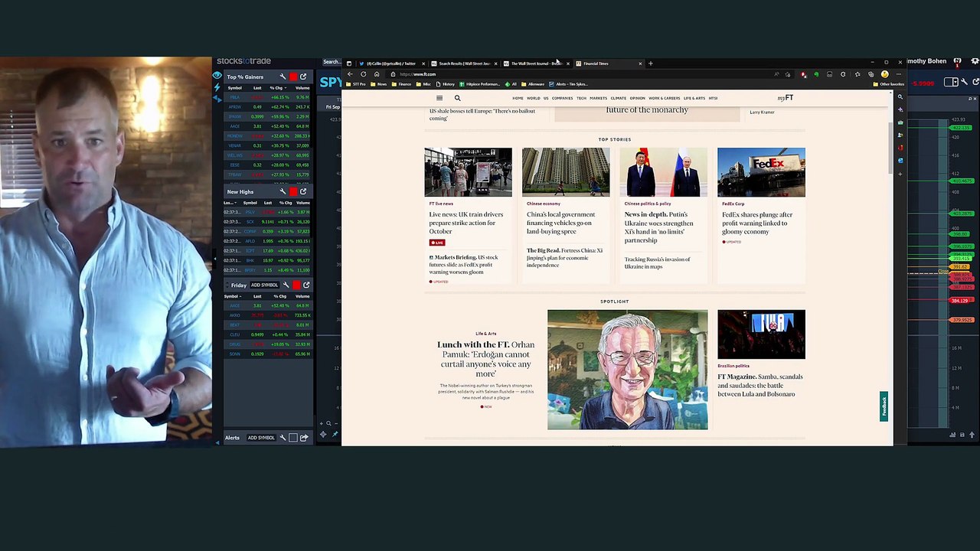Viewport: 980px width, 551px height.
Task: Open the OPINION section in FT navigation
Action: pyautogui.click(x=637, y=98)
